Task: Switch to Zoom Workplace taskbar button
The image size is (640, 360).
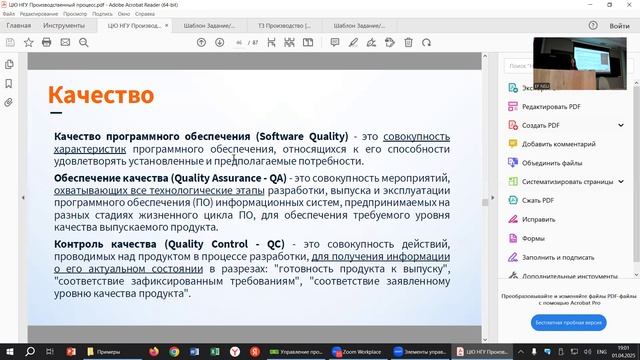Action: click(357, 351)
